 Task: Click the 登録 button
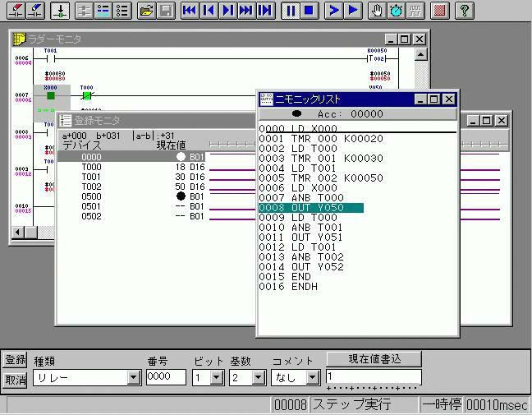click(15, 360)
